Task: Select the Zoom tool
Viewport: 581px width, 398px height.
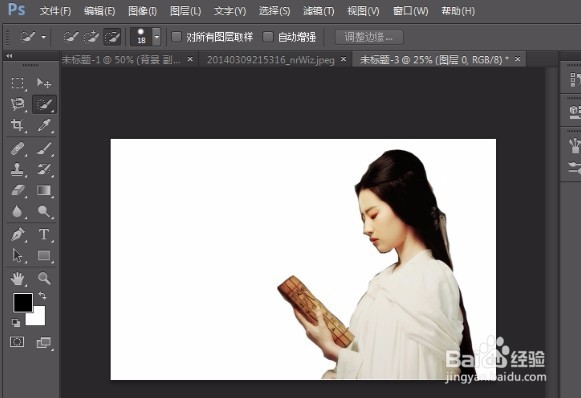Action: pos(44,278)
